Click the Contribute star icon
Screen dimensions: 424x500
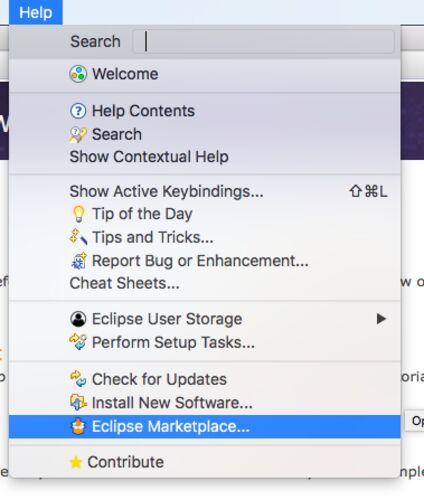tap(76, 462)
